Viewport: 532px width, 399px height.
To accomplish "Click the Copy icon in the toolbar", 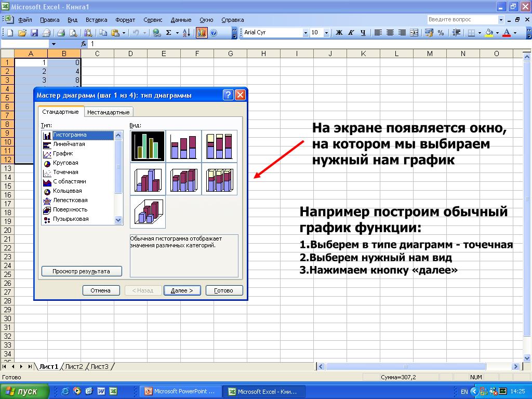I will 103,33.
